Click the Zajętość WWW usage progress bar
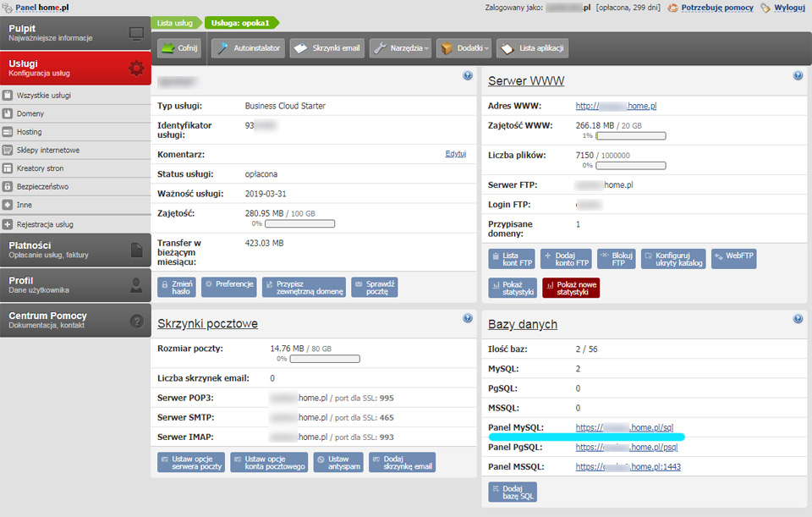Viewport: 812px width, 517px height. click(631, 135)
